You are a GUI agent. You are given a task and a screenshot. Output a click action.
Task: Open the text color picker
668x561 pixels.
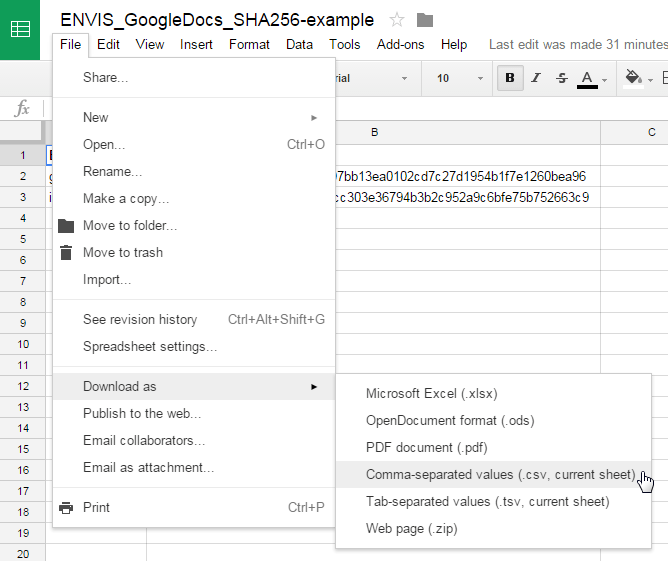pyautogui.click(x=587, y=79)
